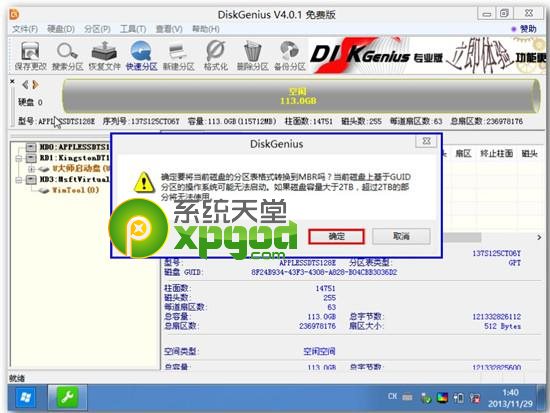
Task: Open the 硬盘(D) menu
Action: coord(61,29)
